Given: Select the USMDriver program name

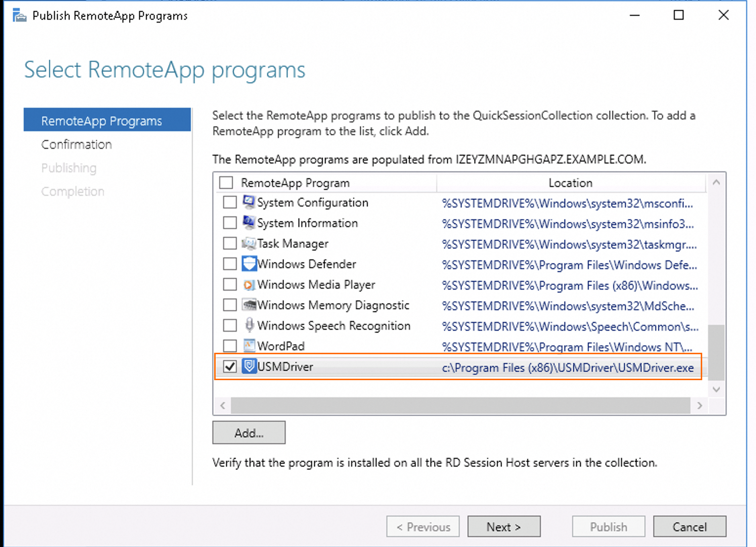Looking at the screenshot, I should point(285,366).
